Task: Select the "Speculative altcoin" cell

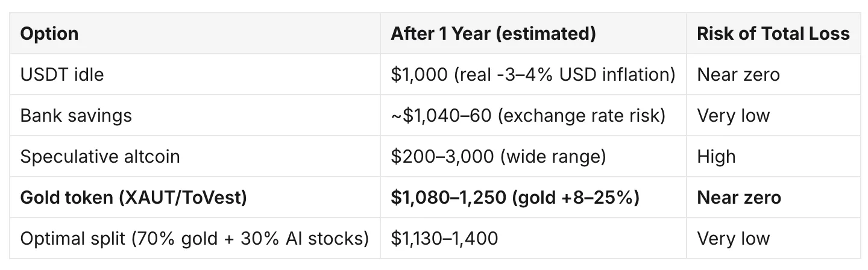Action: 100,156
